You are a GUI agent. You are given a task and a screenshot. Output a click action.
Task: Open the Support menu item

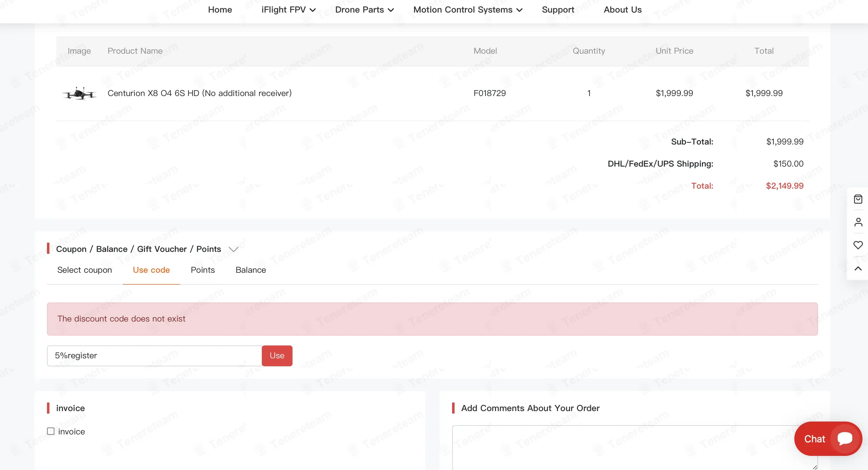tap(558, 10)
